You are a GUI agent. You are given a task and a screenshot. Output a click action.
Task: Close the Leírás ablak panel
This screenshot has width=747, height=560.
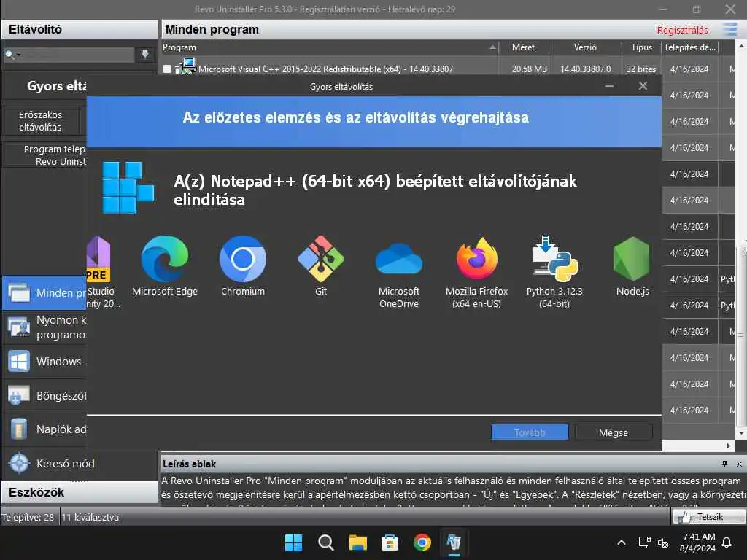(739, 464)
